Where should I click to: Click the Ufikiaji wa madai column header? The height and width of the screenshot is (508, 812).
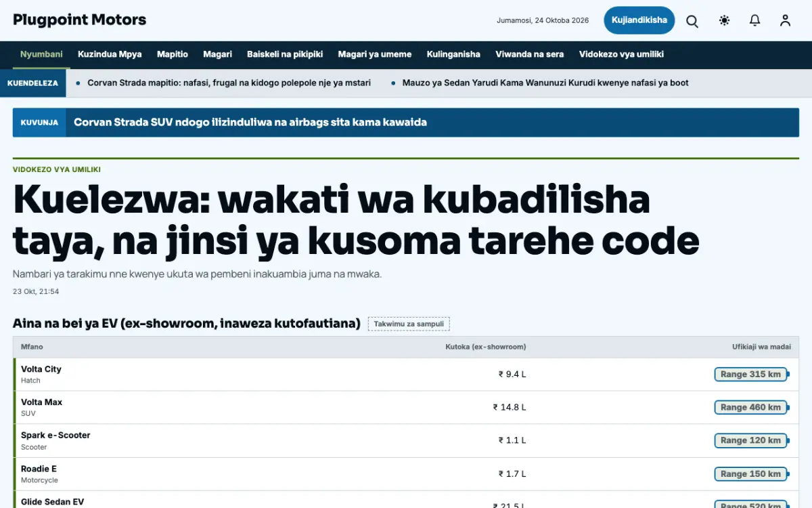coord(761,347)
